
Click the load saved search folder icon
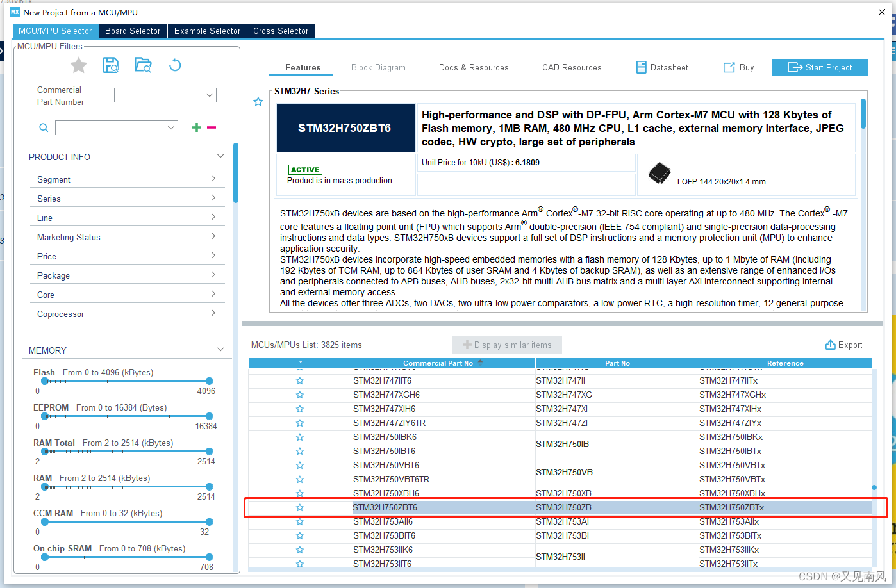pos(143,65)
